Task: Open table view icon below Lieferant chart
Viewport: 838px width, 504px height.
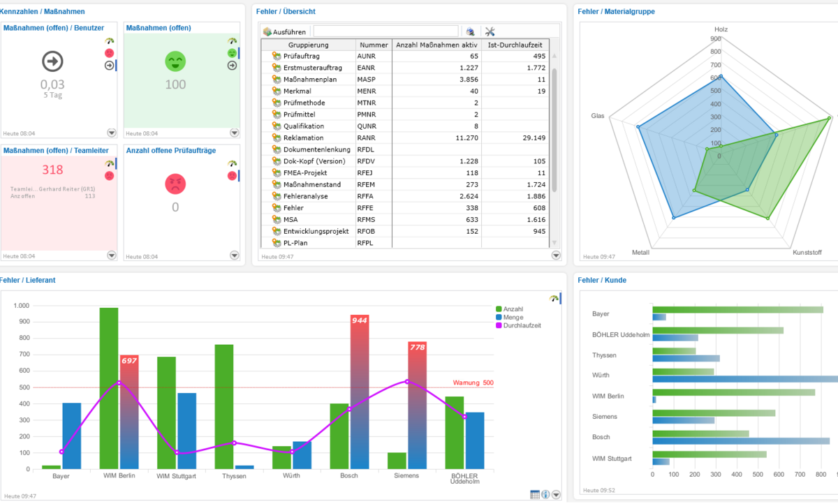Action: [535, 494]
